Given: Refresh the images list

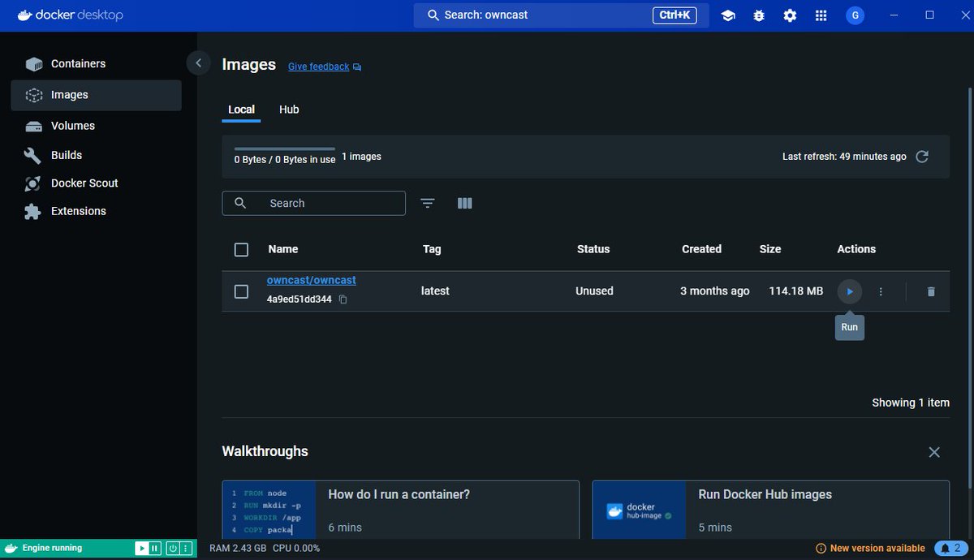Looking at the screenshot, I should pos(922,157).
